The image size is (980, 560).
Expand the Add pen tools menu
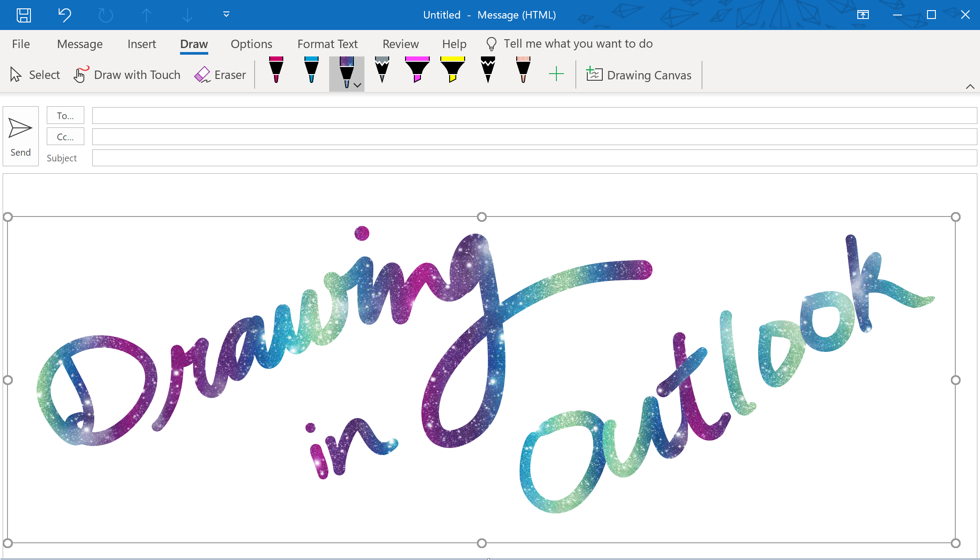tap(556, 74)
